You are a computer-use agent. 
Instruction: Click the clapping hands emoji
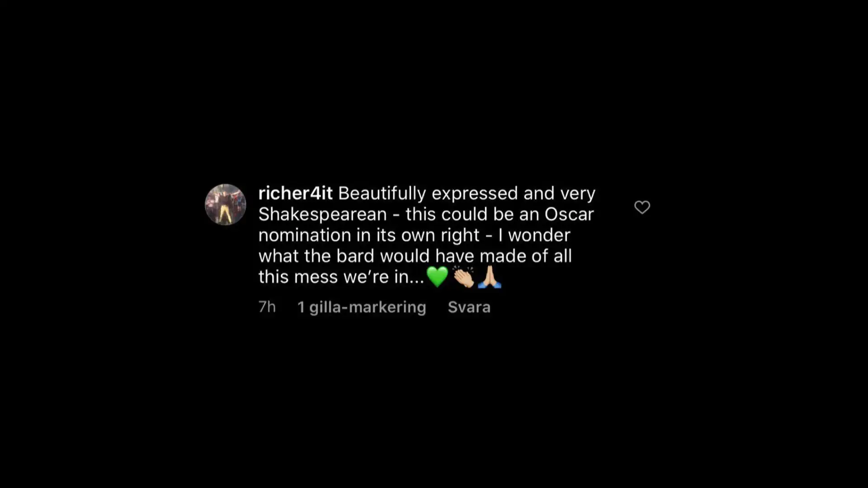click(x=463, y=277)
